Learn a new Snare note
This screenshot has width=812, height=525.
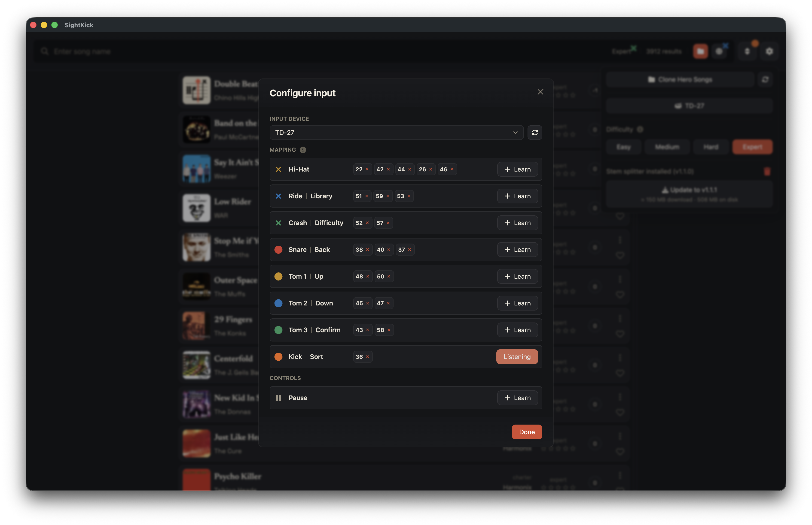coord(517,250)
